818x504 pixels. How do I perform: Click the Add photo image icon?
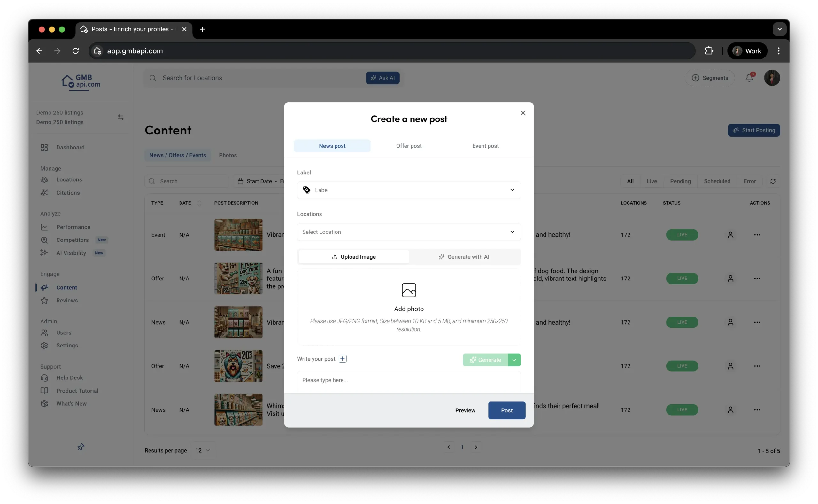(408, 290)
